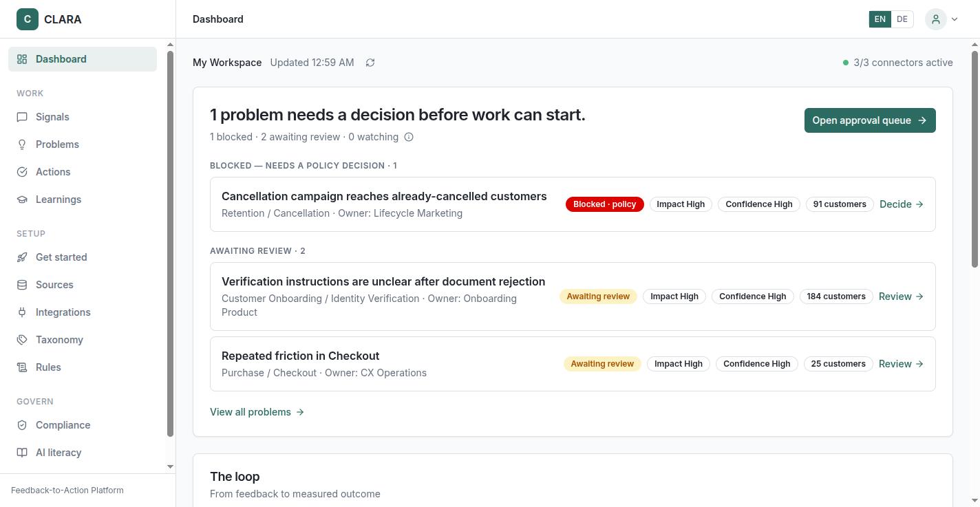Go to the Actions page
980x507 pixels.
click(83, 172)
